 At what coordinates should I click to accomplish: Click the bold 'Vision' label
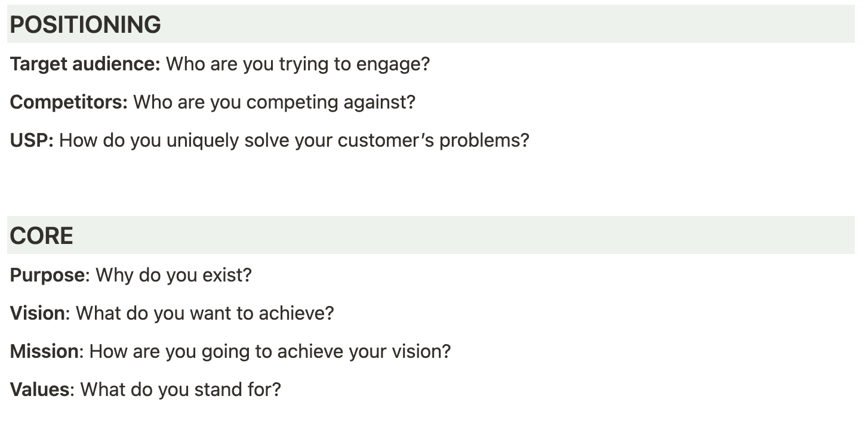point(37,313)
